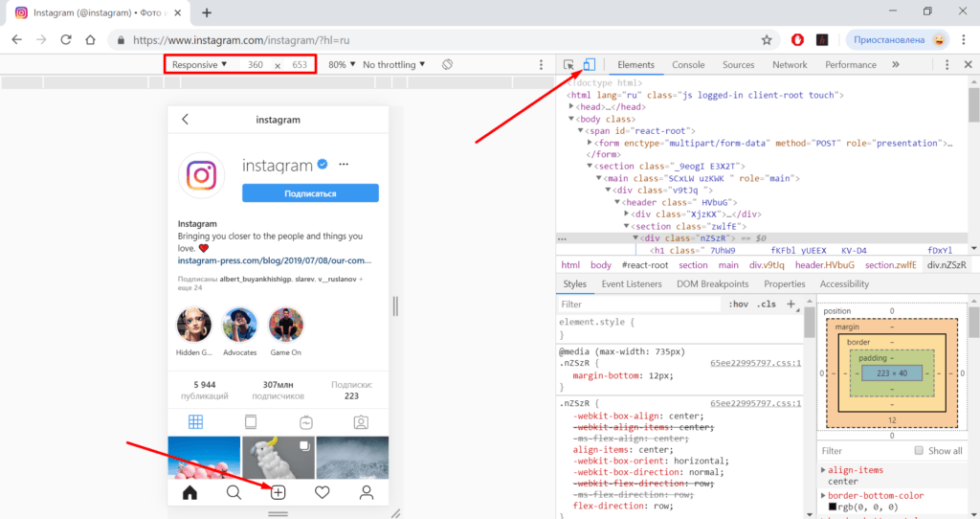Screen dimensions: 980x519
Task: Open the IGTV tab icon
Action: 305,422
